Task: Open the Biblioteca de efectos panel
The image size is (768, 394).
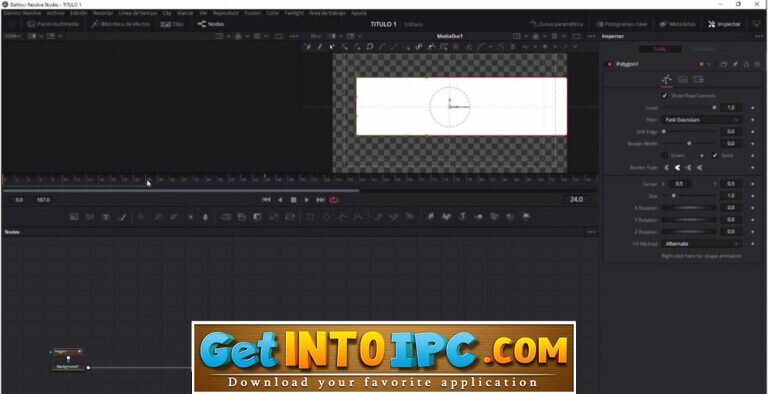Action: coord(121,24)
